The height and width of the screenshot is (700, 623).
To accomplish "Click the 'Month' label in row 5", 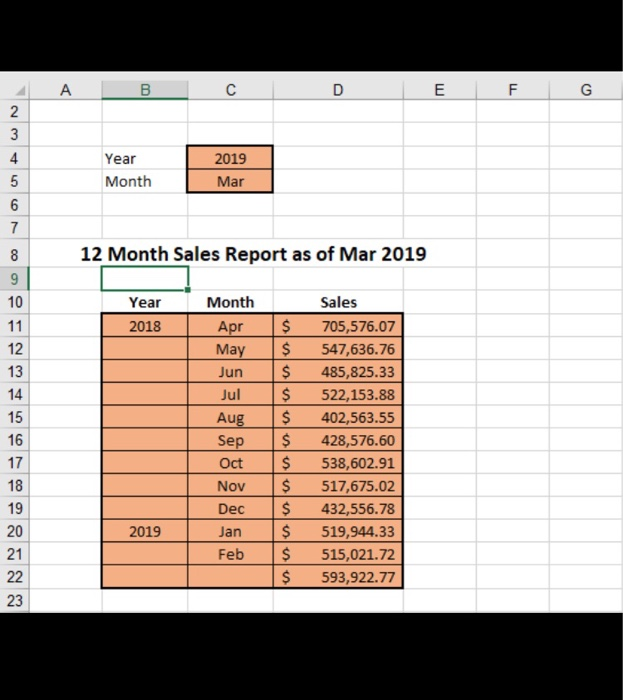I will click(128, 181).
